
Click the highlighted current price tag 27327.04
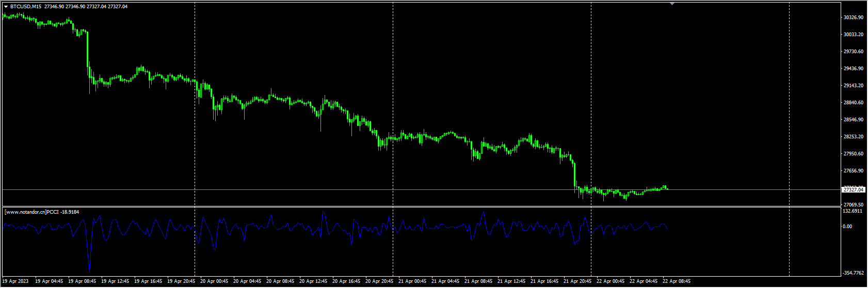pos(853,190)
